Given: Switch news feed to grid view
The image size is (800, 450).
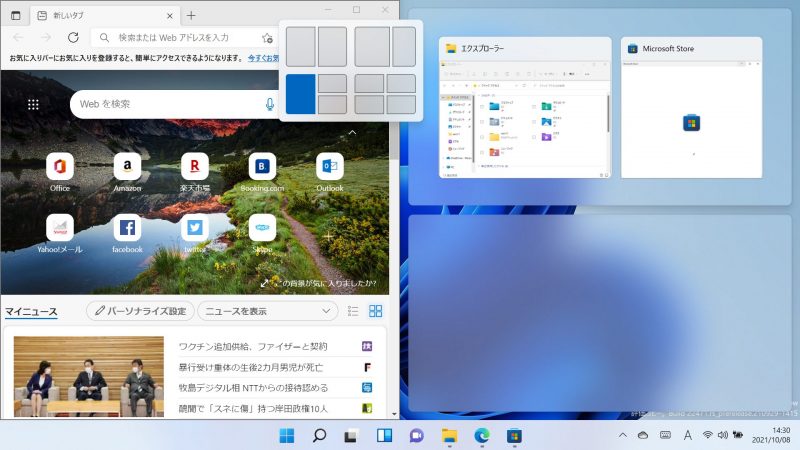Looking at the screenshot, I should (x=376, y=311).
